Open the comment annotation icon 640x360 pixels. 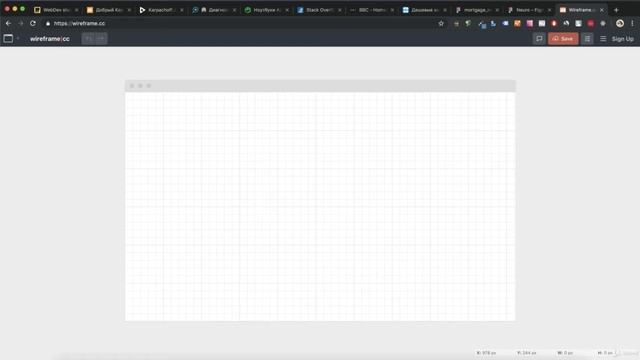[x=539, y=39]
